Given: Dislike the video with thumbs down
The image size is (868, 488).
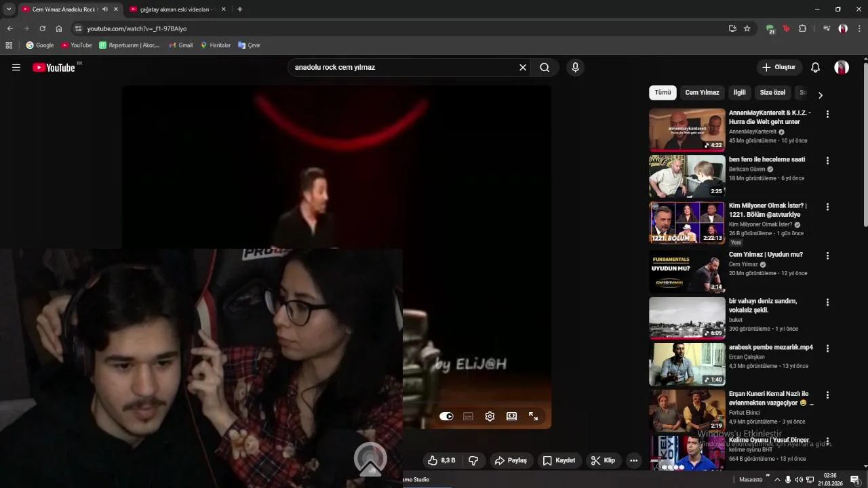Looking at the screenshot, I should (x=473, y=460).
